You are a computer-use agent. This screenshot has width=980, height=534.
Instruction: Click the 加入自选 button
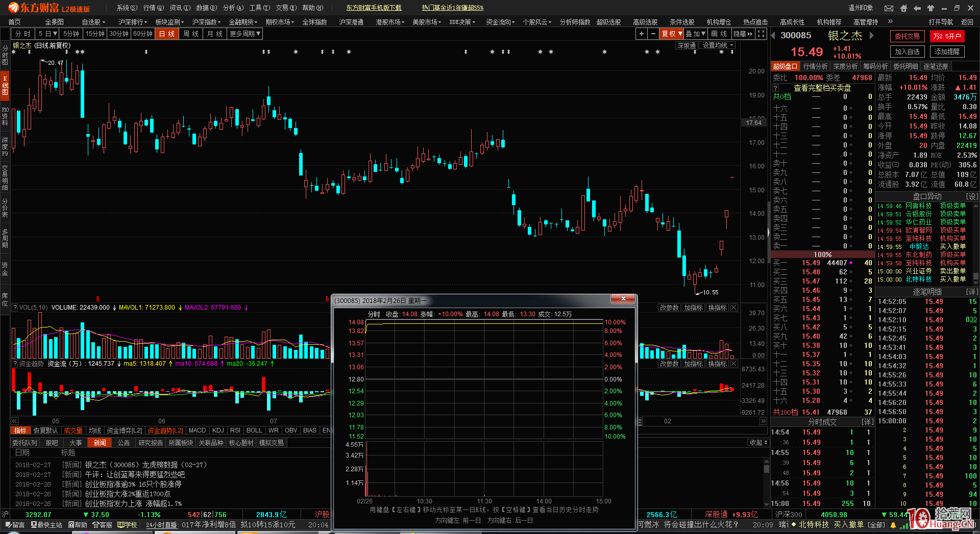[907, 52]
